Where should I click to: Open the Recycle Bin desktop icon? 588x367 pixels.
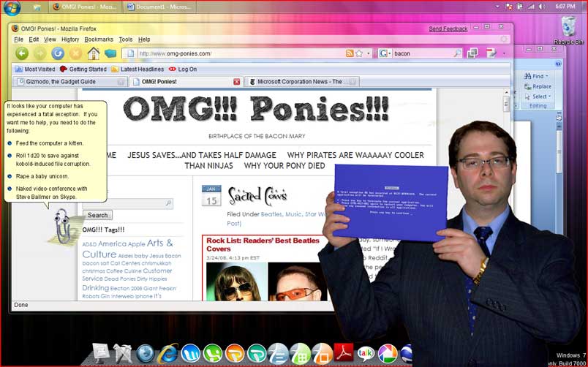pos(568,30)
